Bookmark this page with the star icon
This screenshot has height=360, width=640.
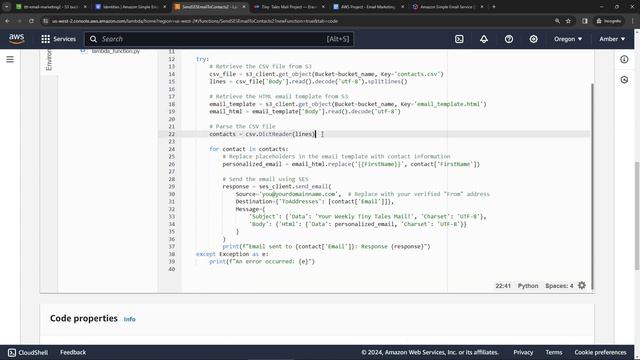[x=568, y=21]
